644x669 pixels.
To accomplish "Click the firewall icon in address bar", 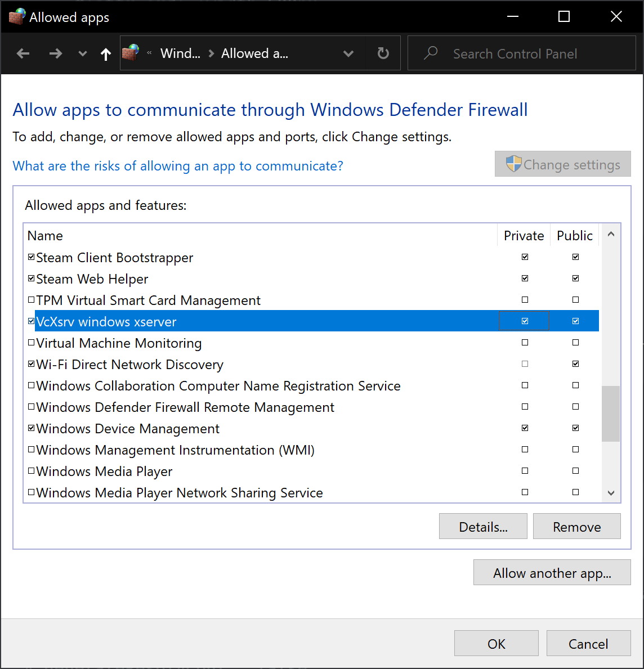I will [131, 53].
